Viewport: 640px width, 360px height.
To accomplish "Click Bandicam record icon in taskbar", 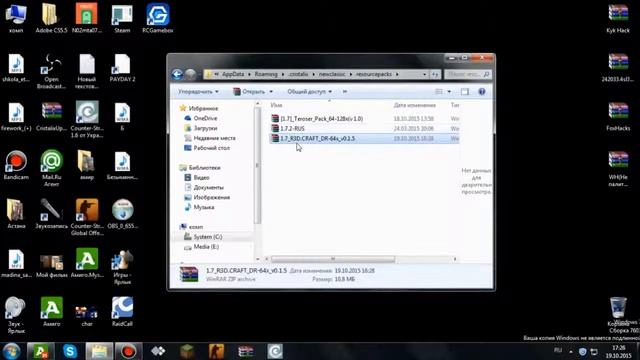I will 128,351.
